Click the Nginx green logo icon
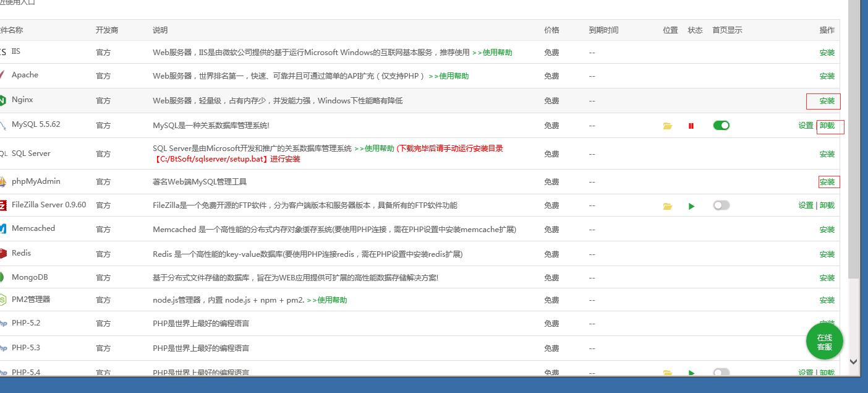868x393 pixels. coord(3,100)
